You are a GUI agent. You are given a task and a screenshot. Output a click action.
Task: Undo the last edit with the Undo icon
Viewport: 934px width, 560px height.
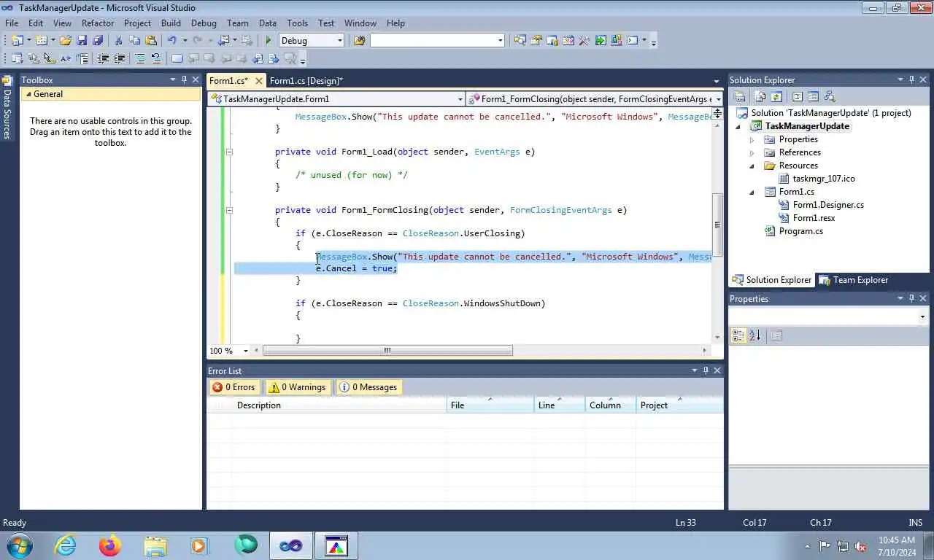(x=171, y=41)
